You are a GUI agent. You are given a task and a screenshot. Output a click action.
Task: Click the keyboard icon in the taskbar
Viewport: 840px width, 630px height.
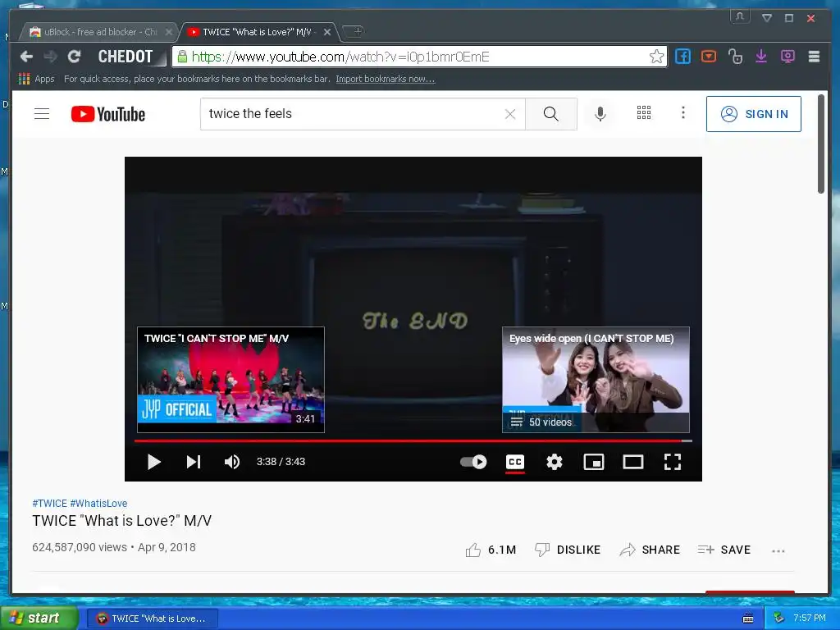[748, 619]
